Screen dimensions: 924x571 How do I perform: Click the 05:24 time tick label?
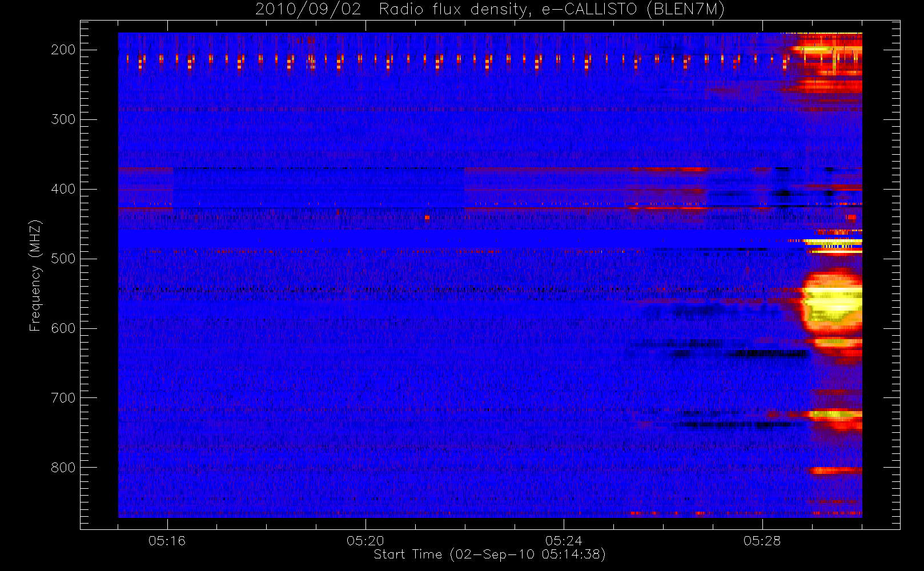(x=564, y=541)
